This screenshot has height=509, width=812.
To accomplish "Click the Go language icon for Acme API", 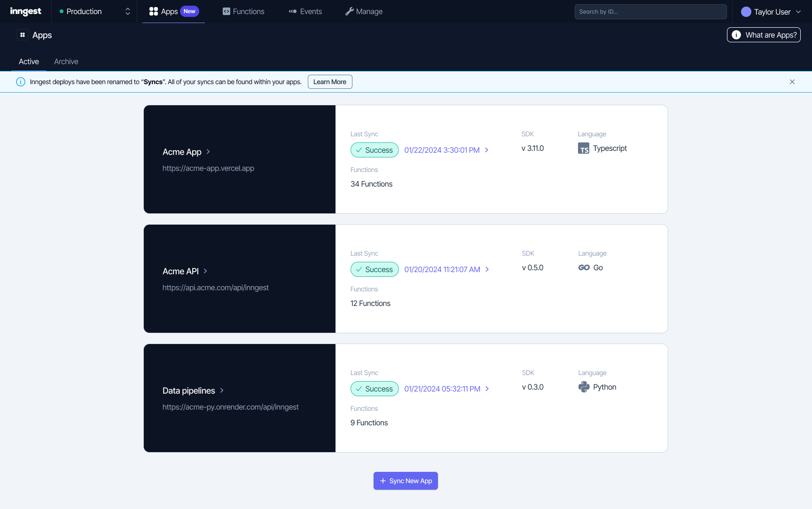I will [584, 267].
